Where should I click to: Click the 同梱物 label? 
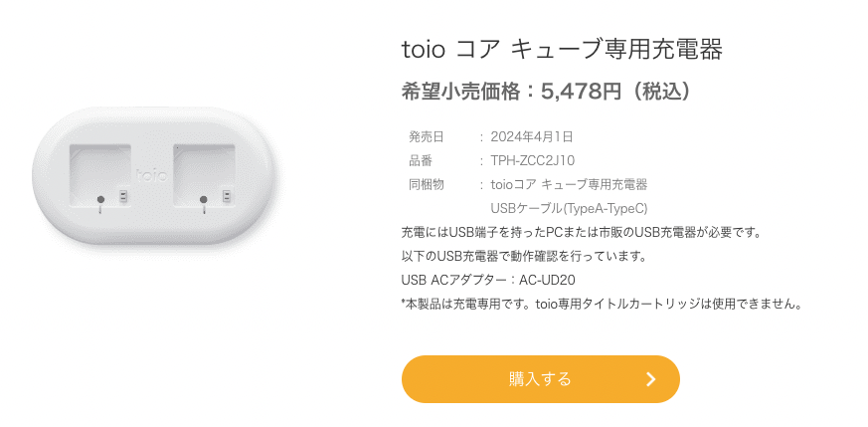pyautogui.click(x=427, y=184)
